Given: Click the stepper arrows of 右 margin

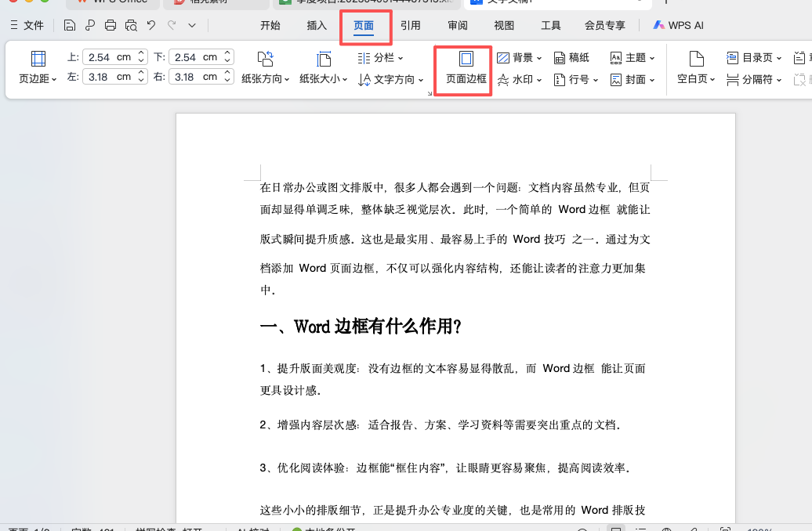Looking at the screenshot, I should point(228,77).
